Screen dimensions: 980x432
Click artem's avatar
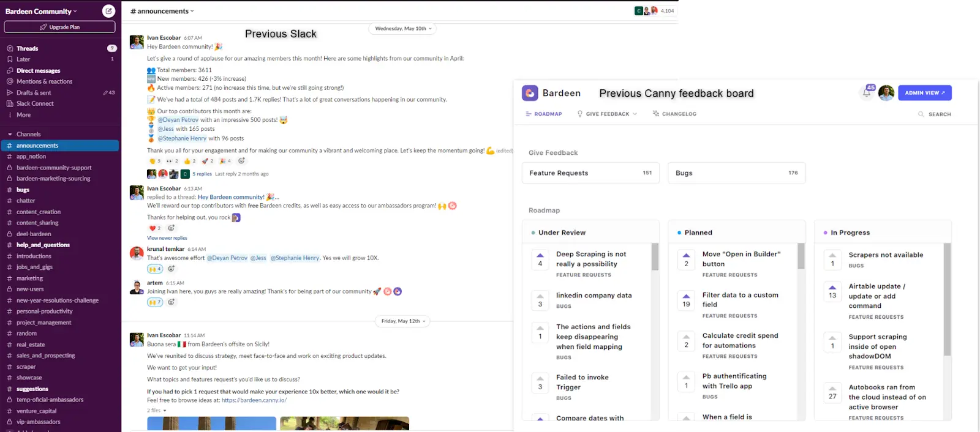pos(137,287)
